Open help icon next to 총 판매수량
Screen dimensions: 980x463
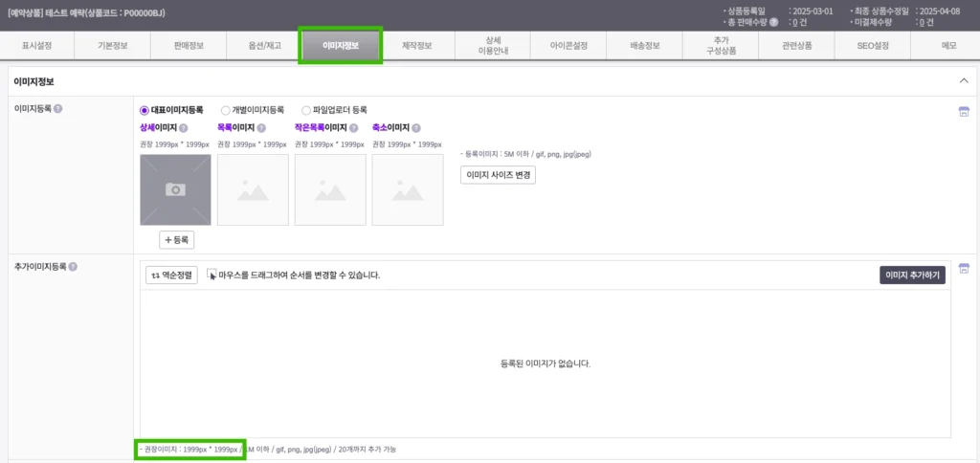coord(773,23)
